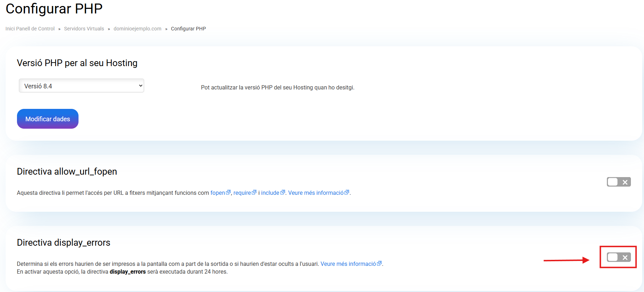
Task: Click the Directiva display_errors heading
Action: coord(64,243)
